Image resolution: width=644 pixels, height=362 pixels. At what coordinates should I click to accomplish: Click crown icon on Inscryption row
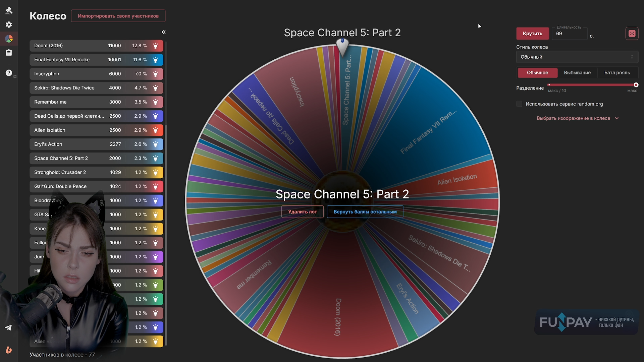pyautogui.click(x=155, y=74)
